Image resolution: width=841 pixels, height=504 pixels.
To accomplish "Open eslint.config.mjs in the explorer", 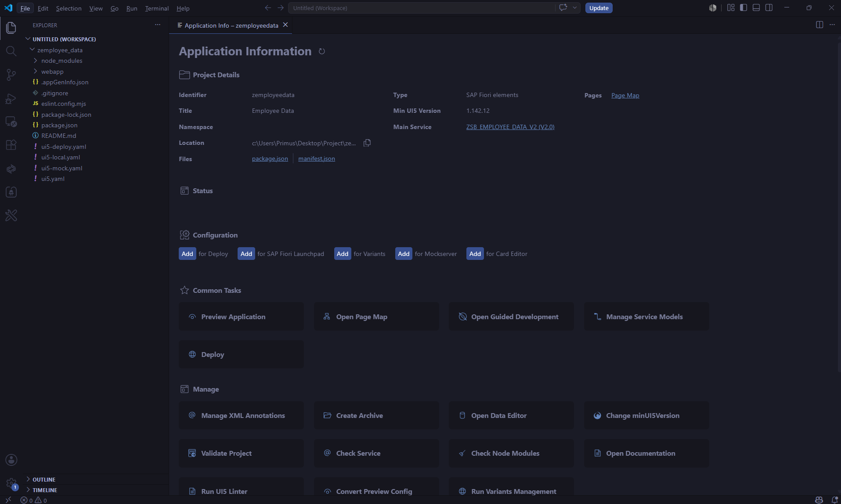I will [x=64, y=104].
